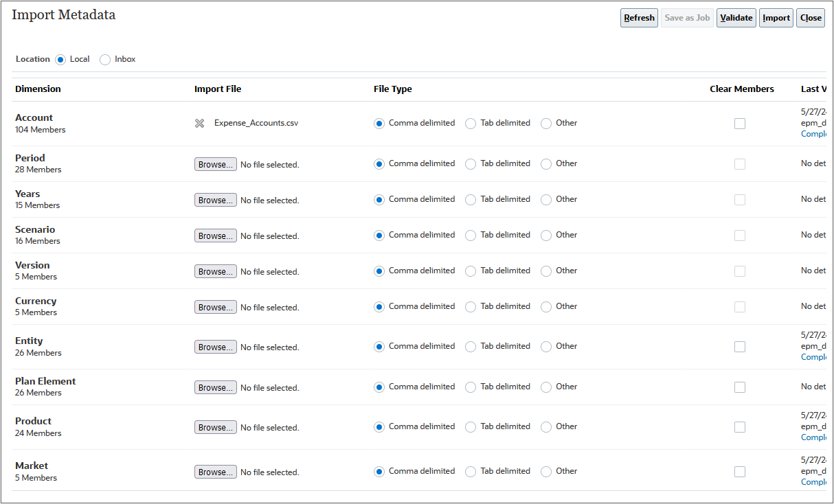The width and height of the screenshot is (834, 504).
Task: Browse for a Period dimension file
Action: tap(215, 164)
